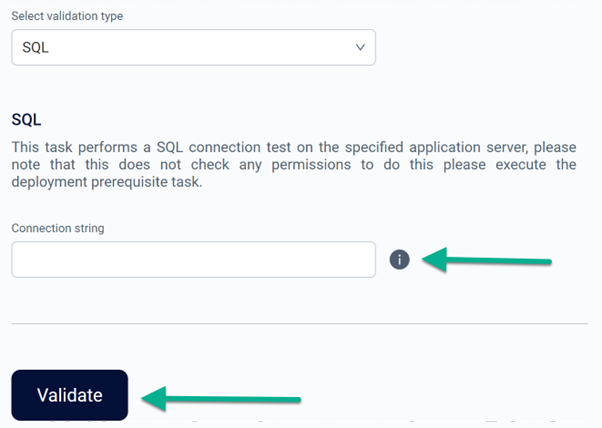Click the horizontal divider above Validate

[x=299, y=324]
